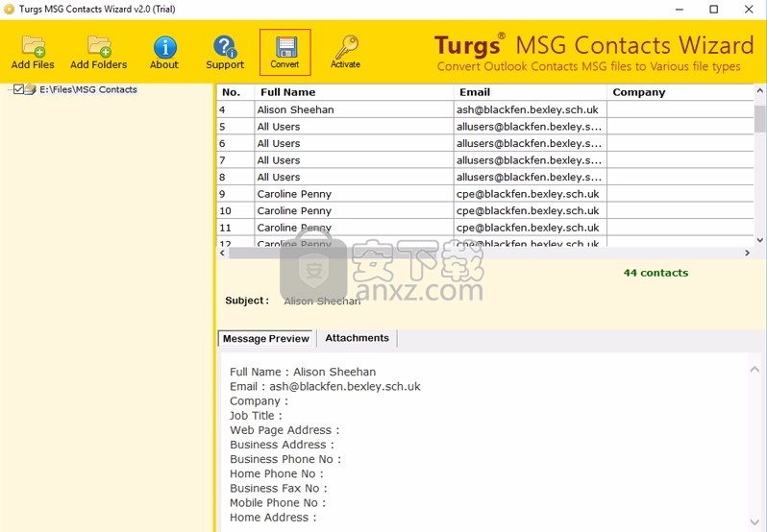Toggle the E:\Files\MSG Contacts checkbox
Screen dimensions: 767x532
18,89
